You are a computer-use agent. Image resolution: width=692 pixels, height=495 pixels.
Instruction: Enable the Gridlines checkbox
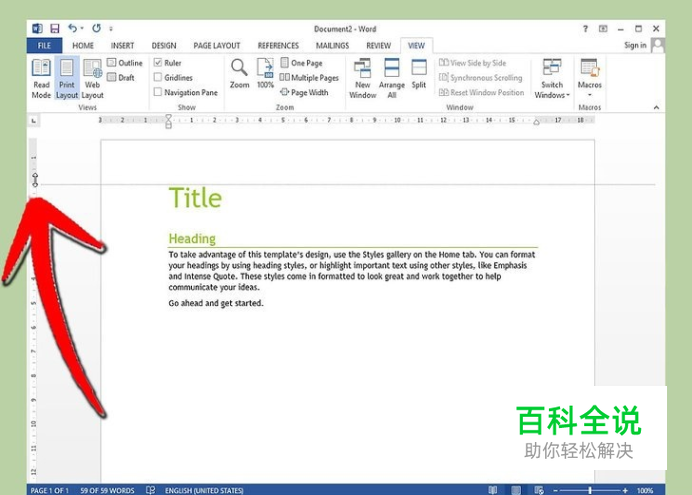[x=158, y=78]
